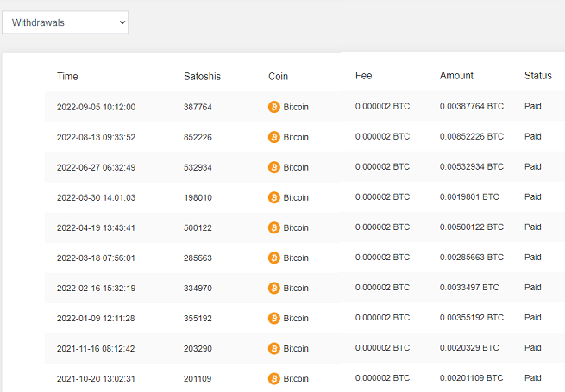Select amount 0.00852226 BTC cell
This screenshot has height=392, width=565.
click(472, 136)
